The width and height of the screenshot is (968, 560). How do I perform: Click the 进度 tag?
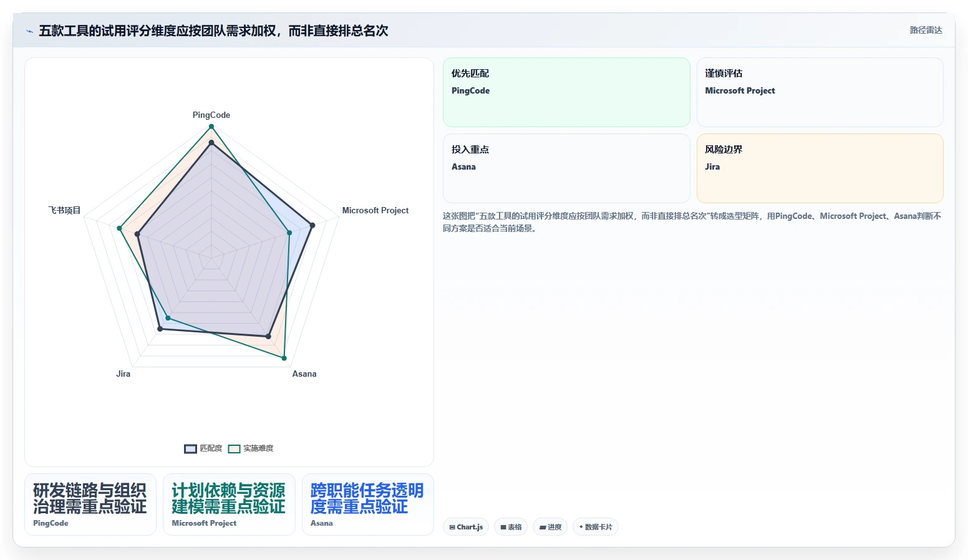click(x=550, y=527)
